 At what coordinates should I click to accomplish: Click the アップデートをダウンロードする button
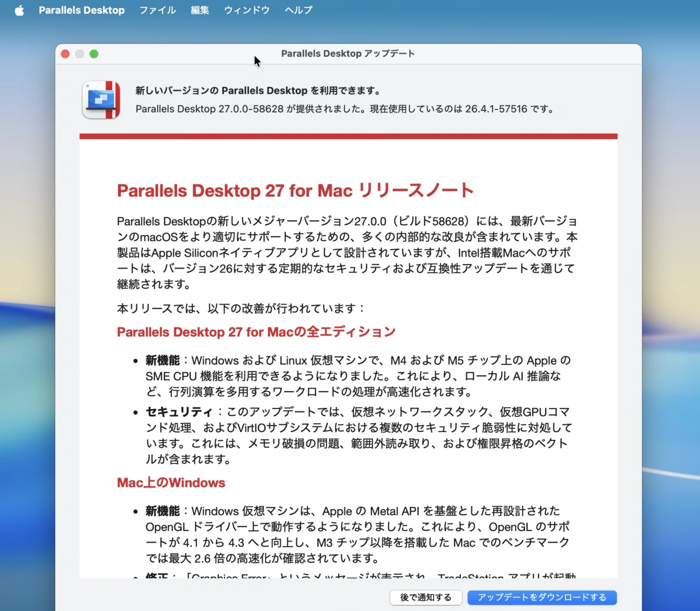coord(542,597)
